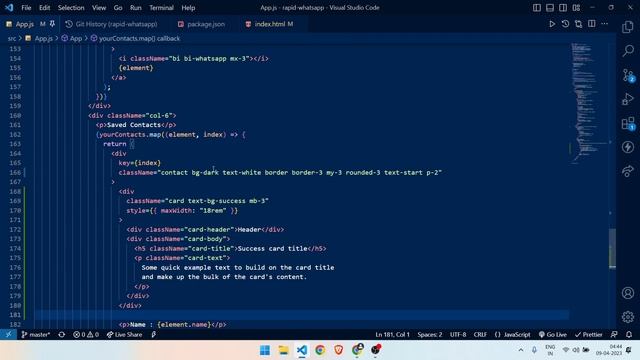This screenshot has height=360, width=640.
Task: Open Source Control view with badge
Action: (x=628, y=75)
